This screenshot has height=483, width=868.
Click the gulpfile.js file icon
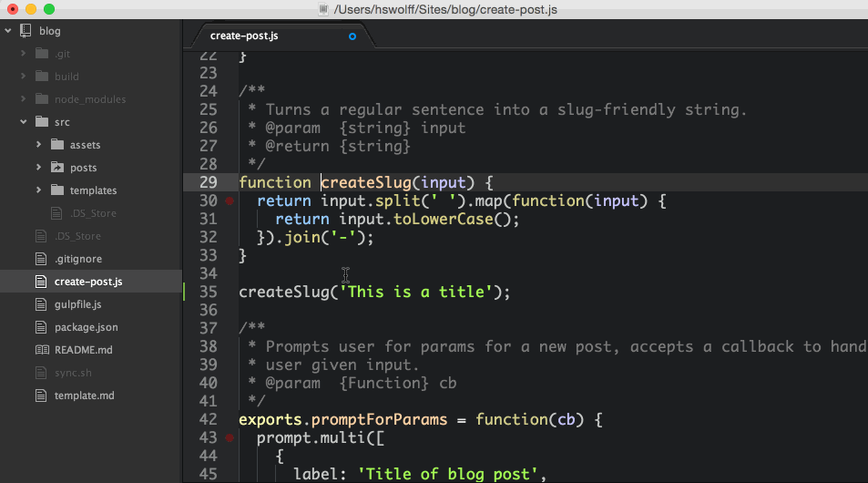coord(40,304)
